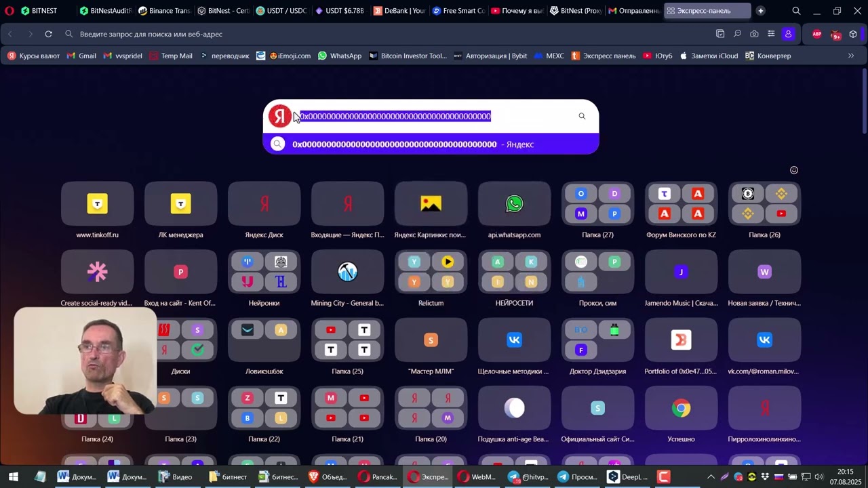Screen dimensions: 868x488
Task: Switch to the Free Smart Co tab
Action: tap(459, 11)
